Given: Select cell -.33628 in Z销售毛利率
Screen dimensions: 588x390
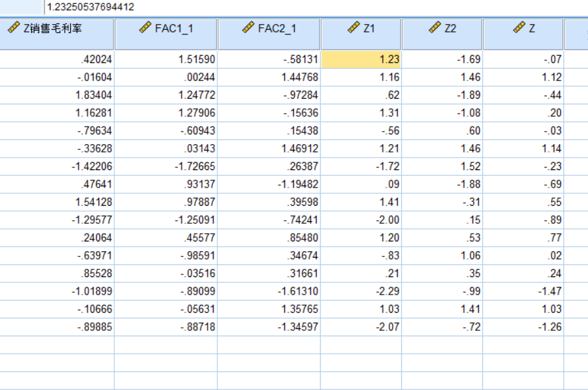Looking at the screenshot, I should [56, 149].
